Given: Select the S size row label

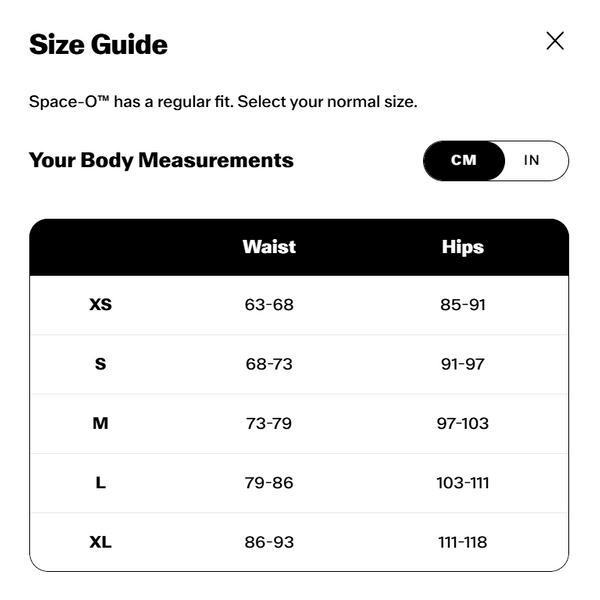Looking at the screenshot, I should 101,364.
